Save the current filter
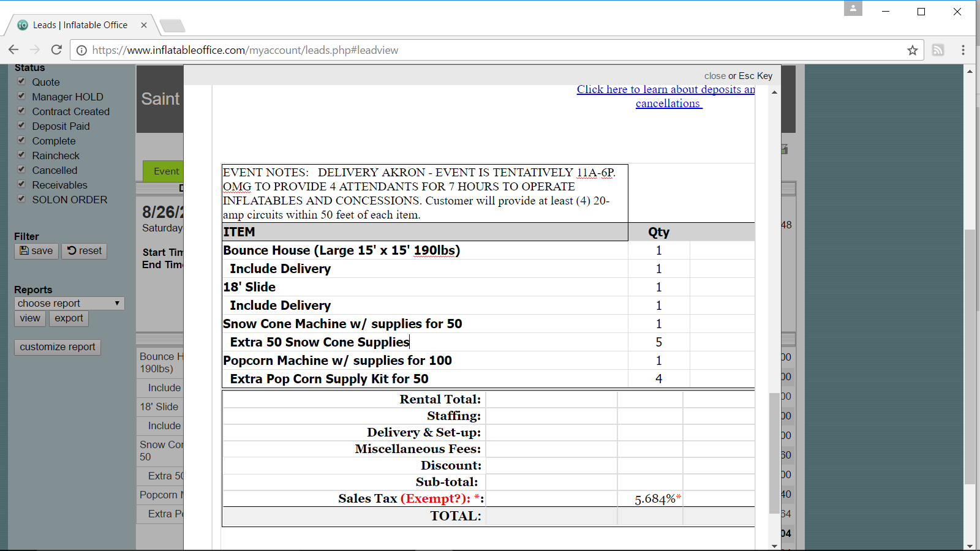Image resolution: width=980 pixels, height=551 pixels. tap(36, 251)
